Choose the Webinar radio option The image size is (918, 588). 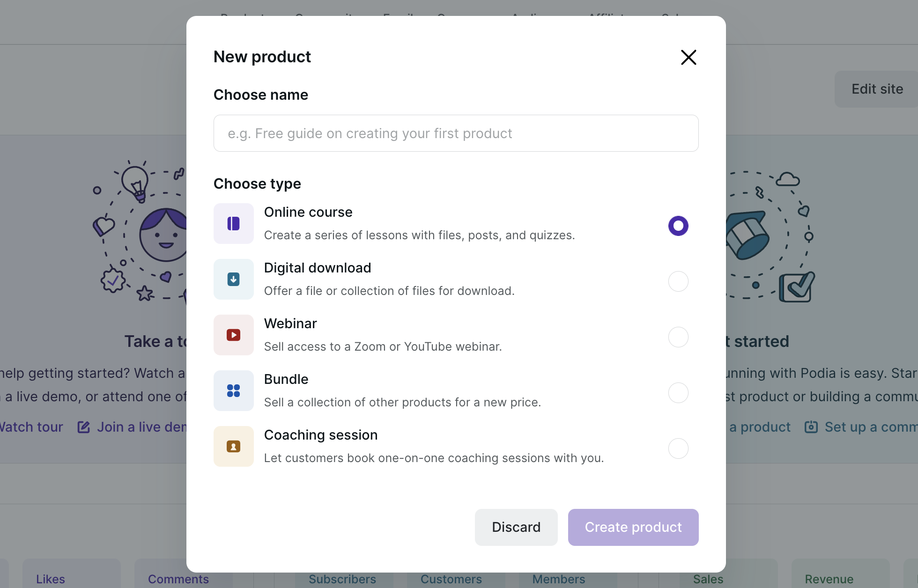click(x=678, y=337)
